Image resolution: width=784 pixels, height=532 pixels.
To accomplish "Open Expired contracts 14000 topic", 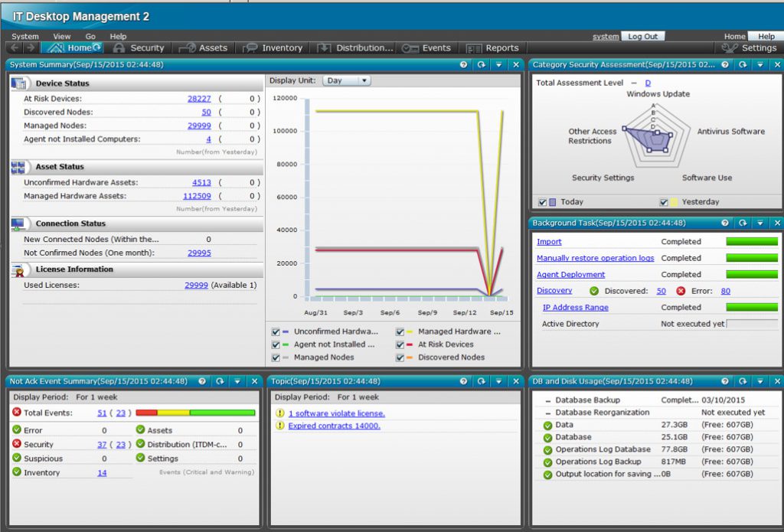I will pyautogui.click(x=334, y=426).
